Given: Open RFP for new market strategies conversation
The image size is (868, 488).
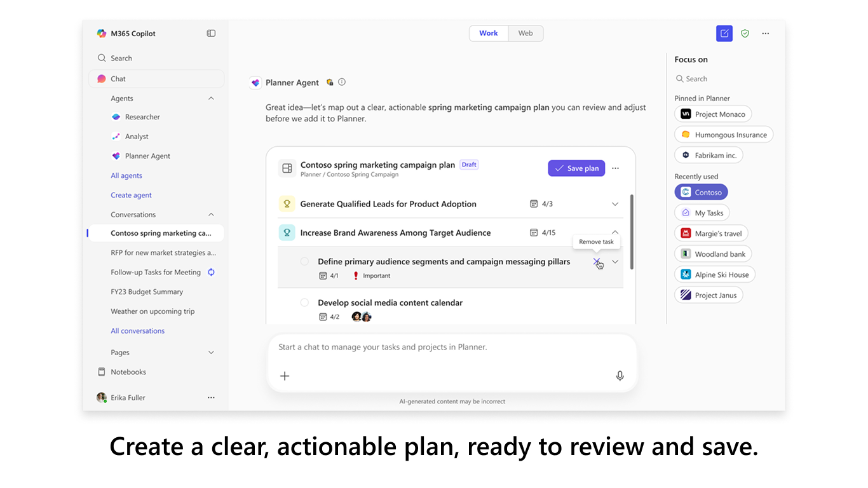Looking at the screenshot, I should point(163,253).
